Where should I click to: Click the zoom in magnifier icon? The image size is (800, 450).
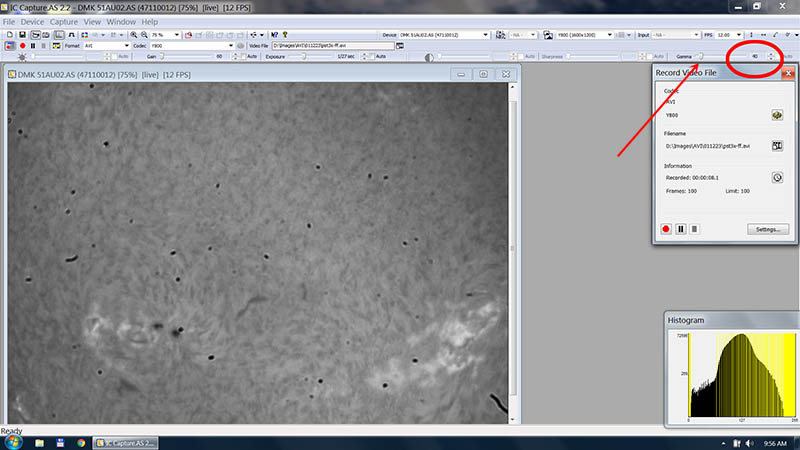(x=135, y=34)
